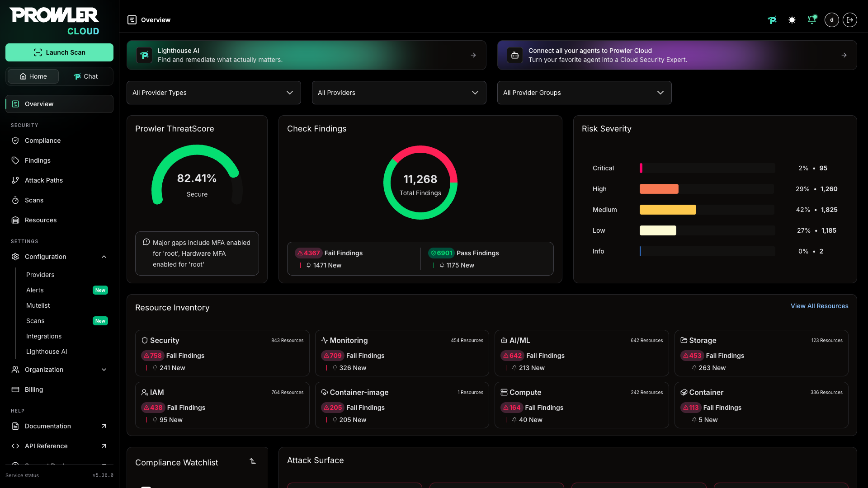868x488 pixels.
Task: Open notifications bell
Action: tap(812, 20)
